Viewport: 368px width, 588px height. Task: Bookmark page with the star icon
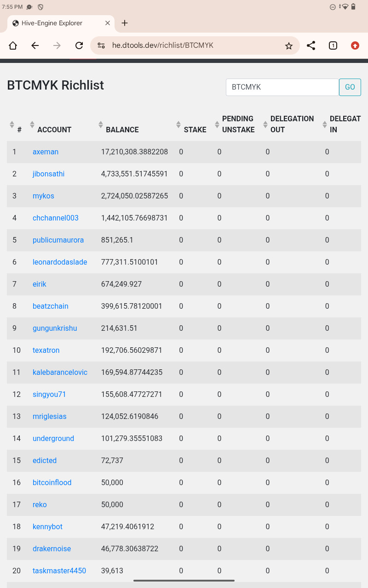289,45
